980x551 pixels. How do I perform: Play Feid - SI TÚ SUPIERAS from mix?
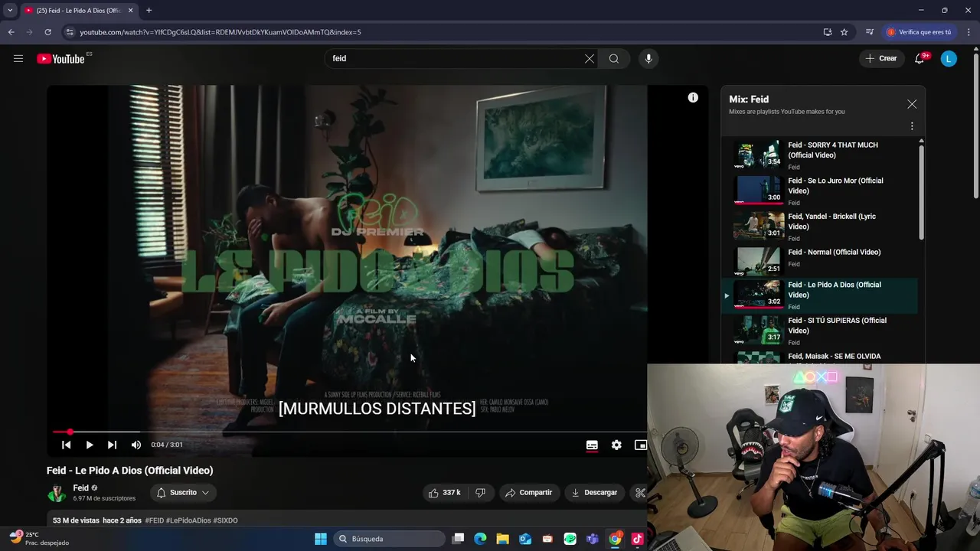click(819, 331)
